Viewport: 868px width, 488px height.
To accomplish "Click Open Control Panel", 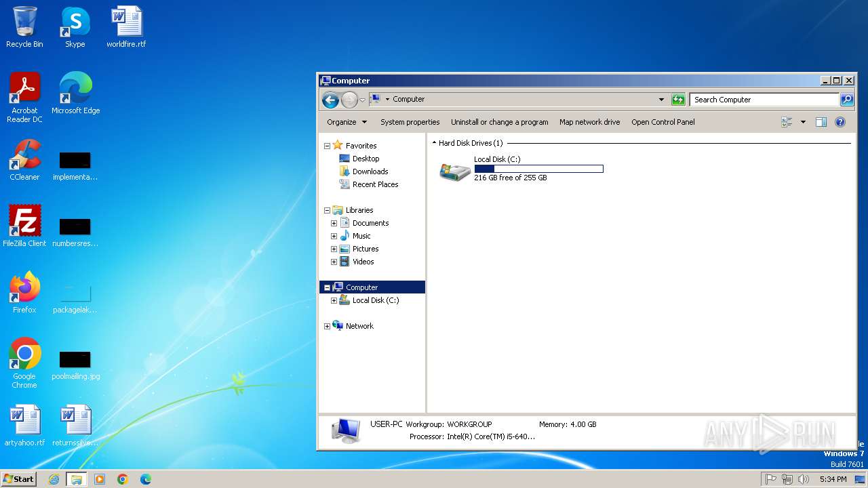I will point(663,122).
